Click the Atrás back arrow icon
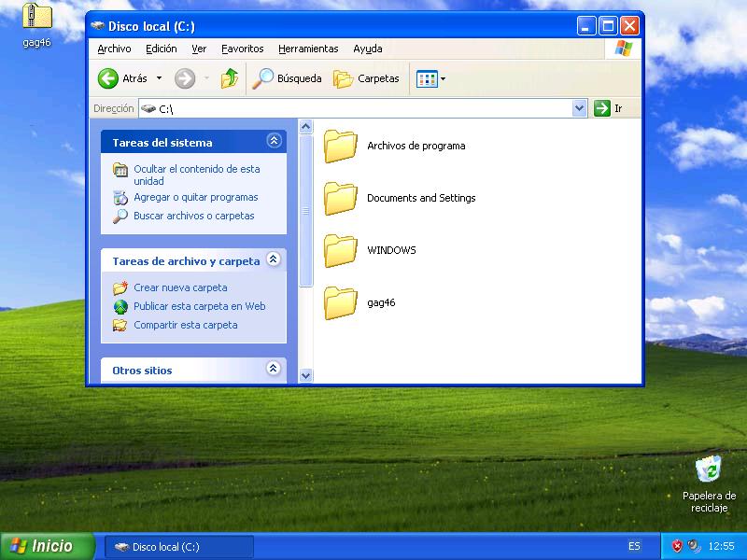 (108, 79)
